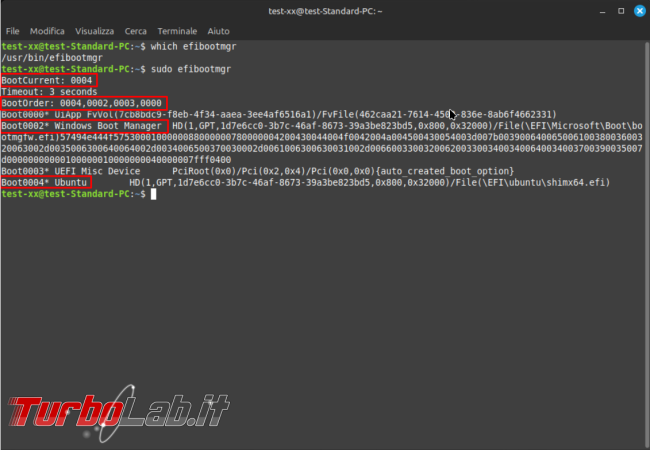Click the 'sudo efibootmgr' command text

(x=191, y=69)
